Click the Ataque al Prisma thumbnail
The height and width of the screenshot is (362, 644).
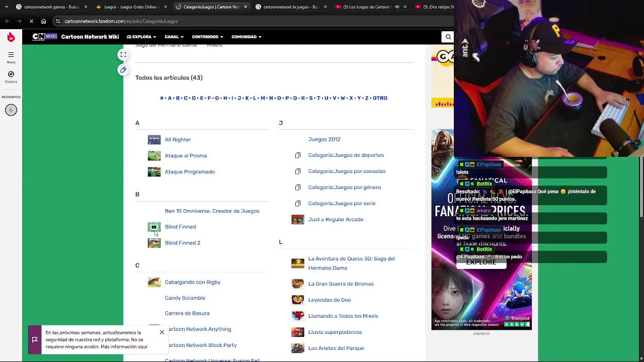point(154,156)
